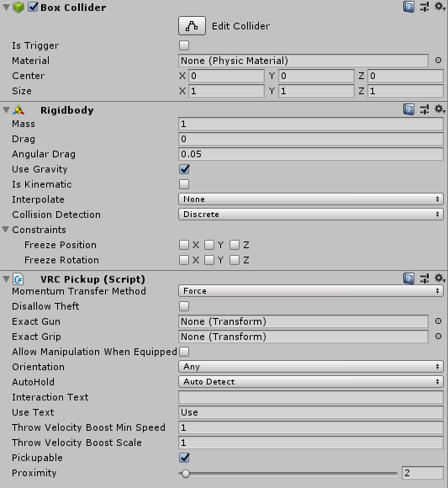Enable Is Kinematic checkbox
Image resolution: width=448 pixels, height=488 pixels.
coord(184,184)
